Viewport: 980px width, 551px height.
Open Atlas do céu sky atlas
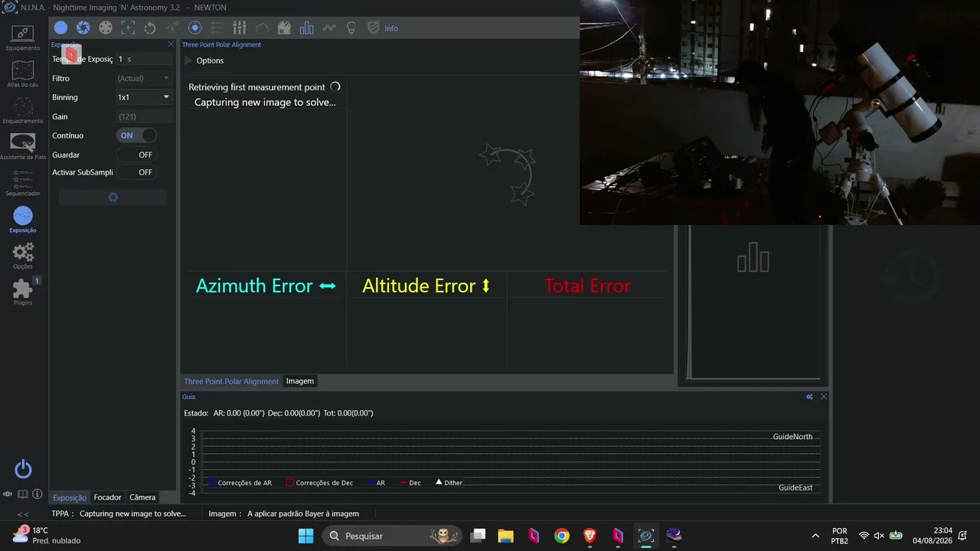click(x=23, y=73)
